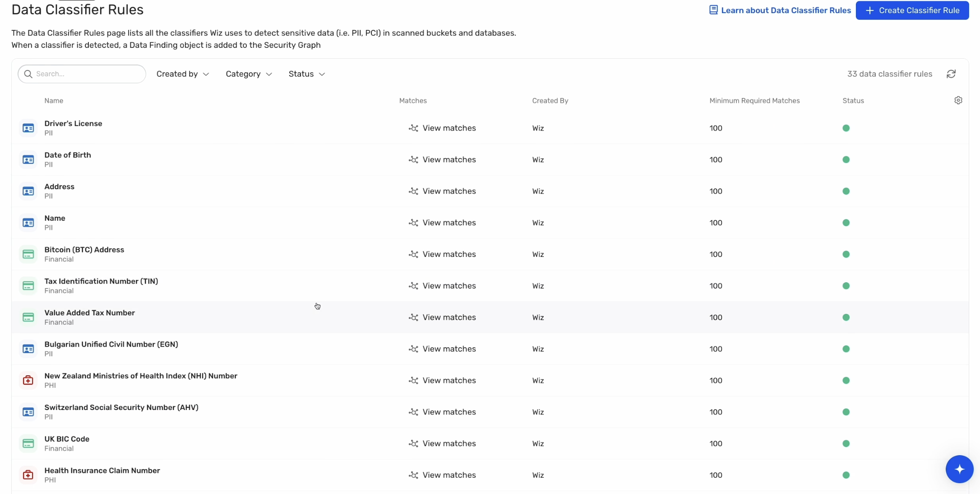View matches for New Zealand NHI Number

tap(442, 381)
